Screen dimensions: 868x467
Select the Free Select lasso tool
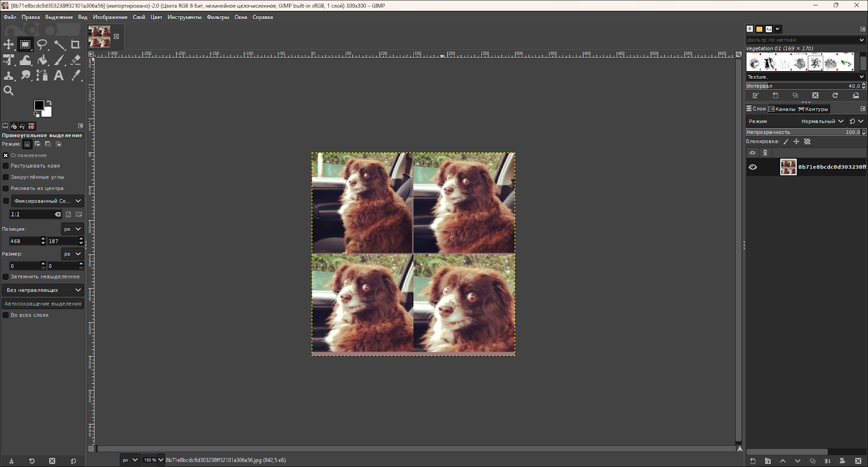coord(42,45)
